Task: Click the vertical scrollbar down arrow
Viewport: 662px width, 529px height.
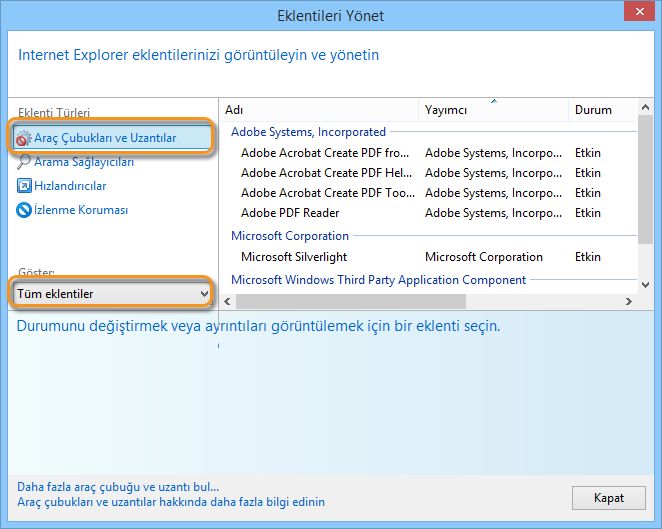Action: coord(645,285)
